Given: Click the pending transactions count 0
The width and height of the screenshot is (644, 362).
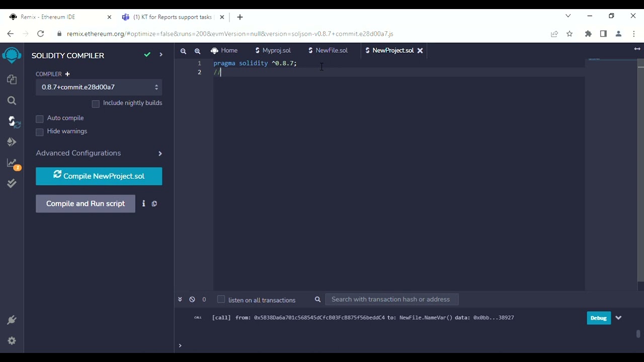Looking at the screenshot, I should click(x=204, y=299).
